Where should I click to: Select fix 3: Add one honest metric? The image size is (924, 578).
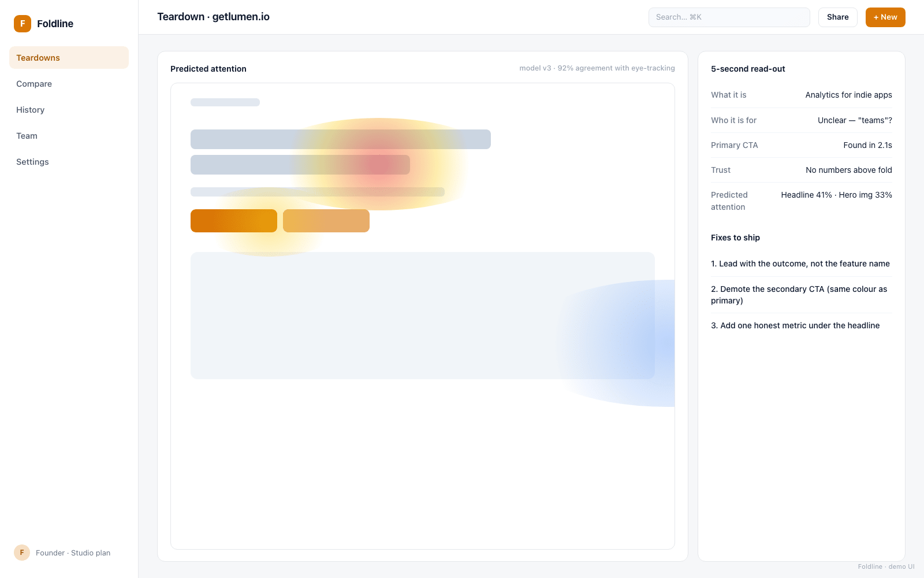(801, 325)
